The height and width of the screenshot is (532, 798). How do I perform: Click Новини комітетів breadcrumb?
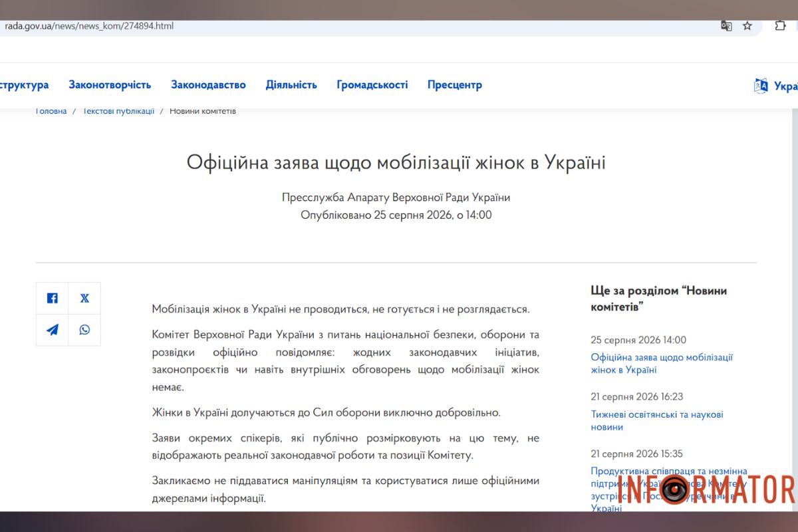[203, 111]
